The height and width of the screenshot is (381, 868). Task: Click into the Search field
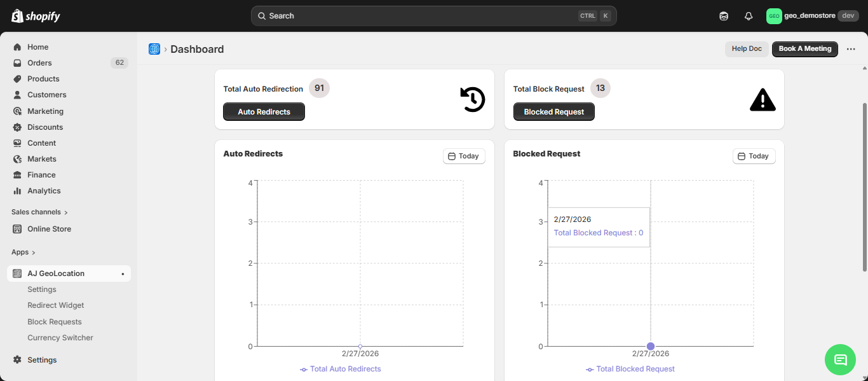[419, 16]
